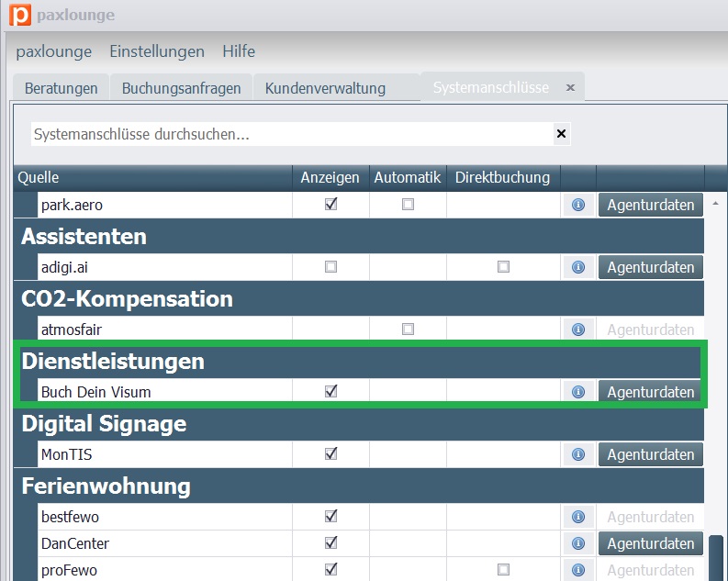The width and height of the screenshot is (728, 581).
Task: Switch to the Beratungen tab
Action: tap(62, 88)
